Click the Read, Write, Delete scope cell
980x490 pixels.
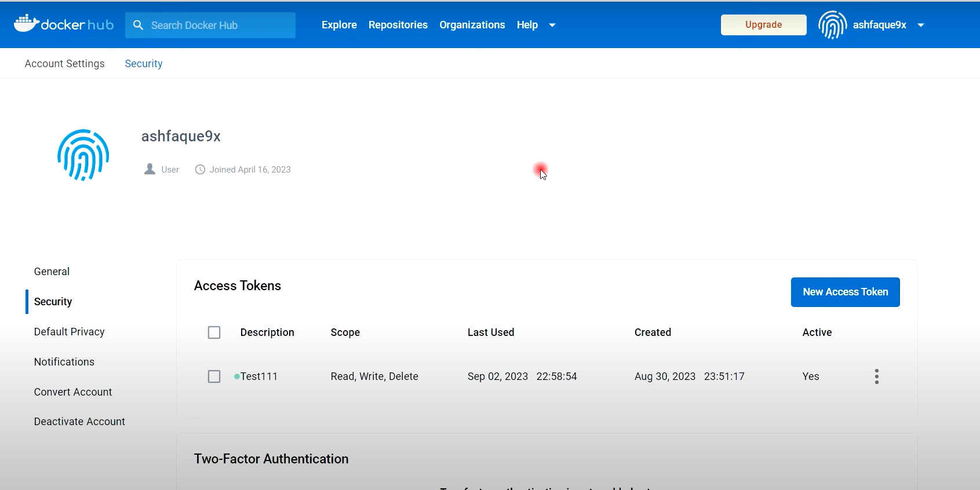tap(374, 376)
